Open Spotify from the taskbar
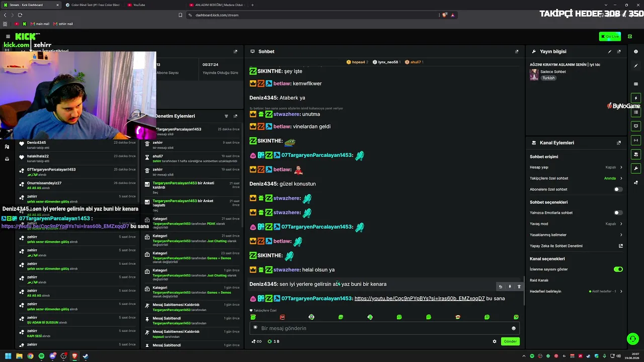Image resolution: width=644 pixels, height=362 pixels. tap(41, 356)
